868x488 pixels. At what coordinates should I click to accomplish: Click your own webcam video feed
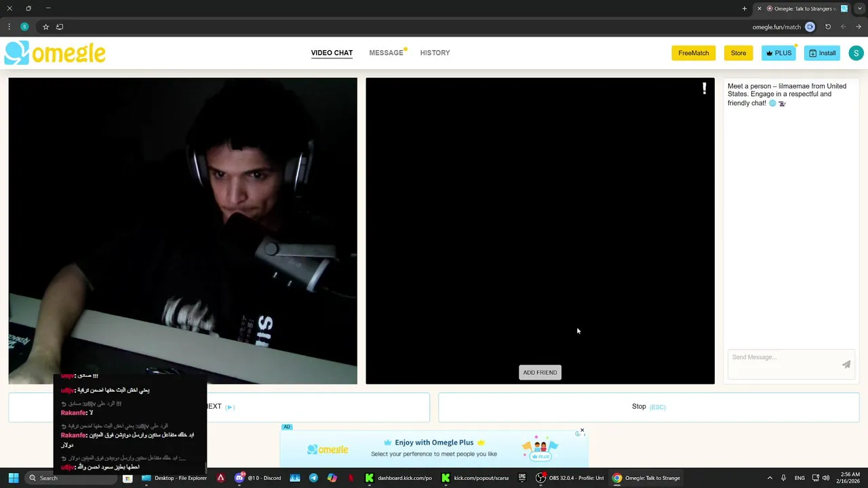(182, 230)
